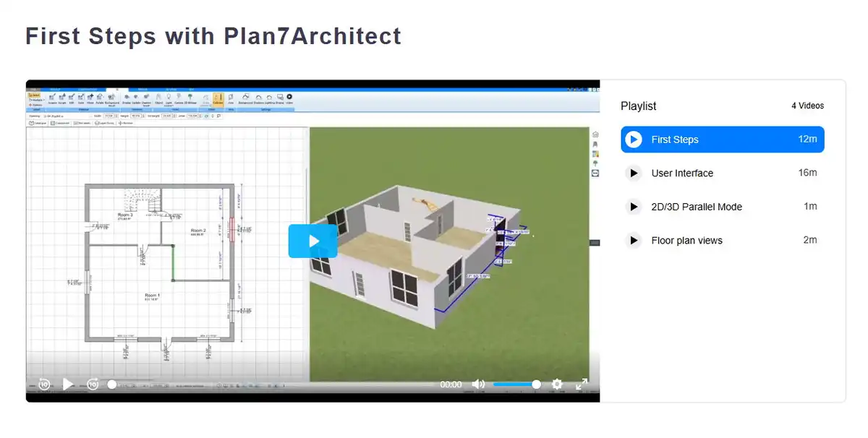Adjust the volume slider in the player

click(517, 385)
